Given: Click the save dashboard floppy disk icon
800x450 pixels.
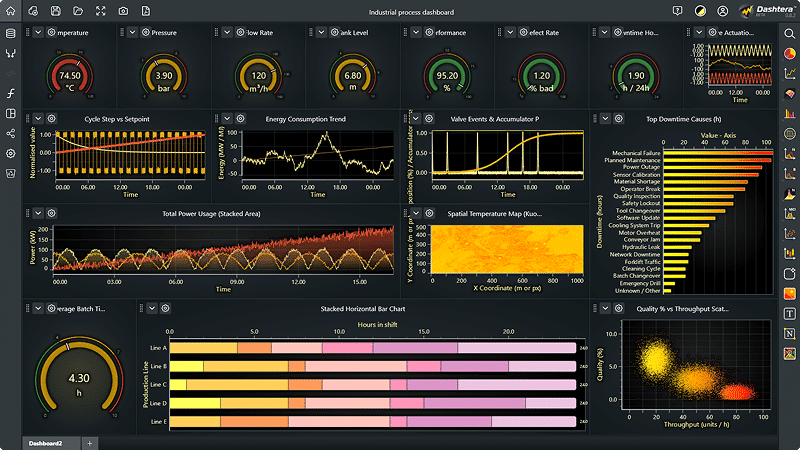Looking at the screenshot, I should pos(56,11).
